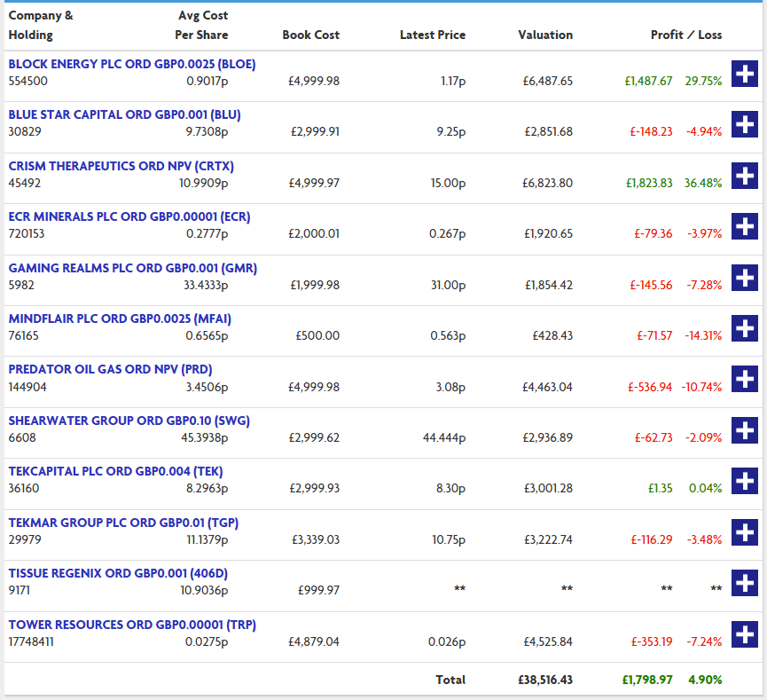Select Blue Star avg cost 9.7308p

[207, 131]
